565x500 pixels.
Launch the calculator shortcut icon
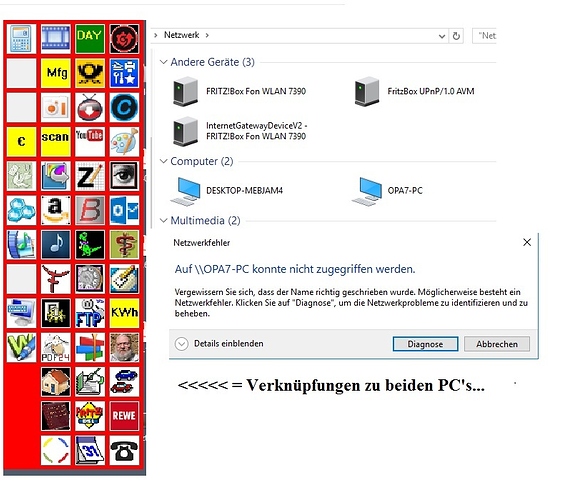tap(21, 39)
